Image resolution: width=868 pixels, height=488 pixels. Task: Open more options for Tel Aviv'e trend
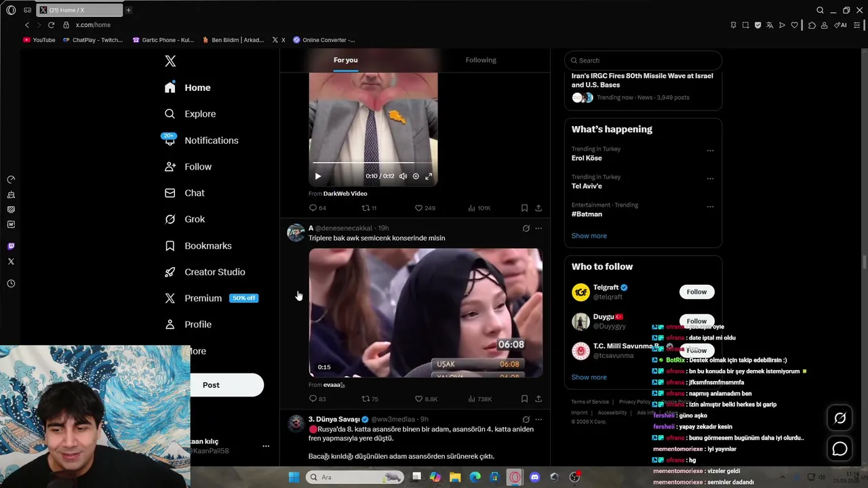pos(710,178)
